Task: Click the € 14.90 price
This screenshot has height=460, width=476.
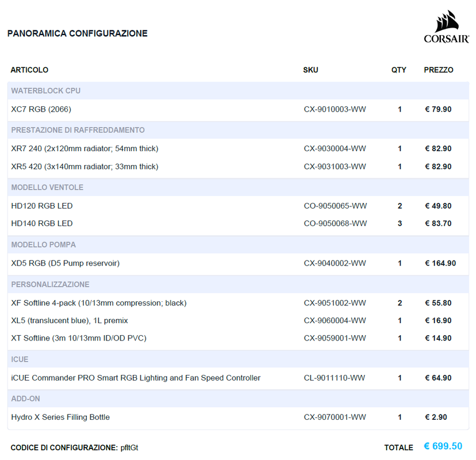Action: 438,338
